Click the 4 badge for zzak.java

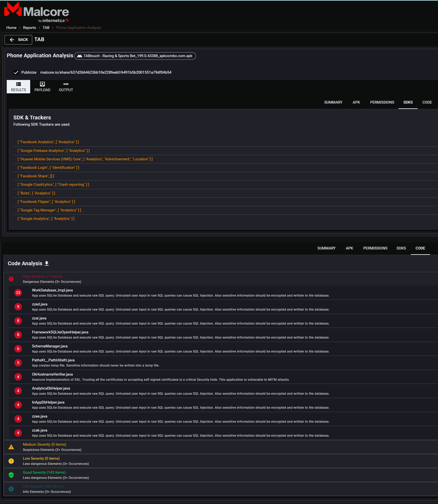click(x=18, y=433)
